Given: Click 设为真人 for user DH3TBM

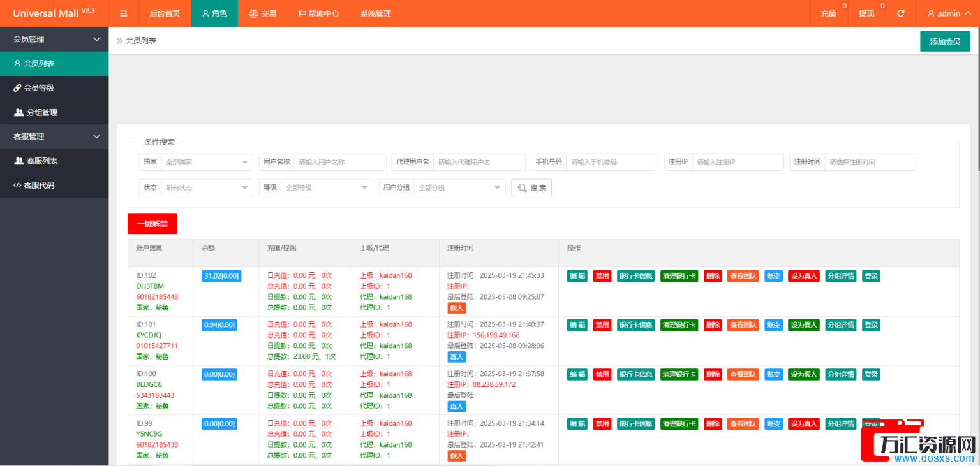Looking at the screenshot, I should coord(804,276).
